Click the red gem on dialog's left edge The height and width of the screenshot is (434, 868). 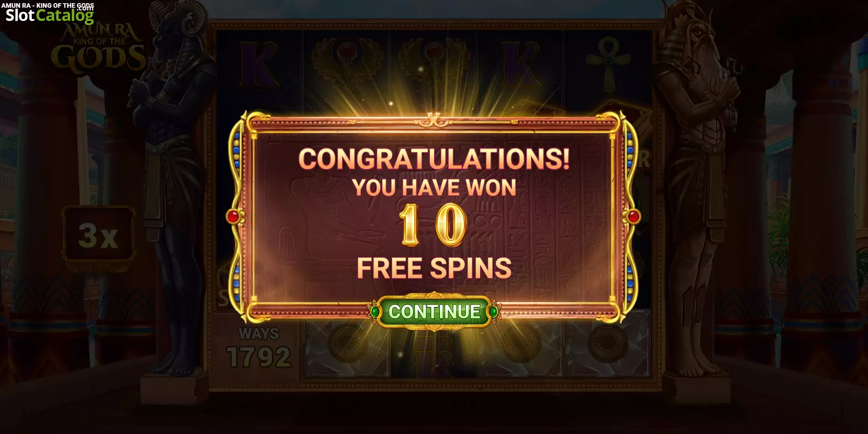[x=233, y=217]
